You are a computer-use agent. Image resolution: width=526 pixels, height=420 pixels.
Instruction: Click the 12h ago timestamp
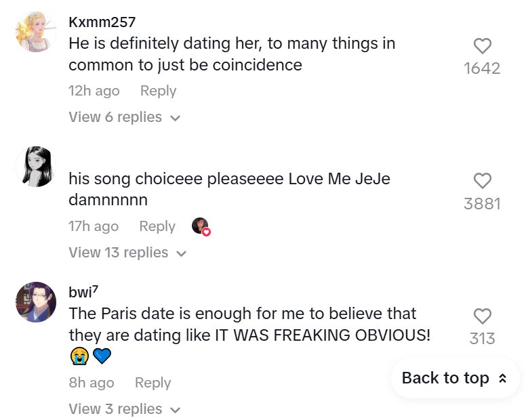[x=94, y=91]
